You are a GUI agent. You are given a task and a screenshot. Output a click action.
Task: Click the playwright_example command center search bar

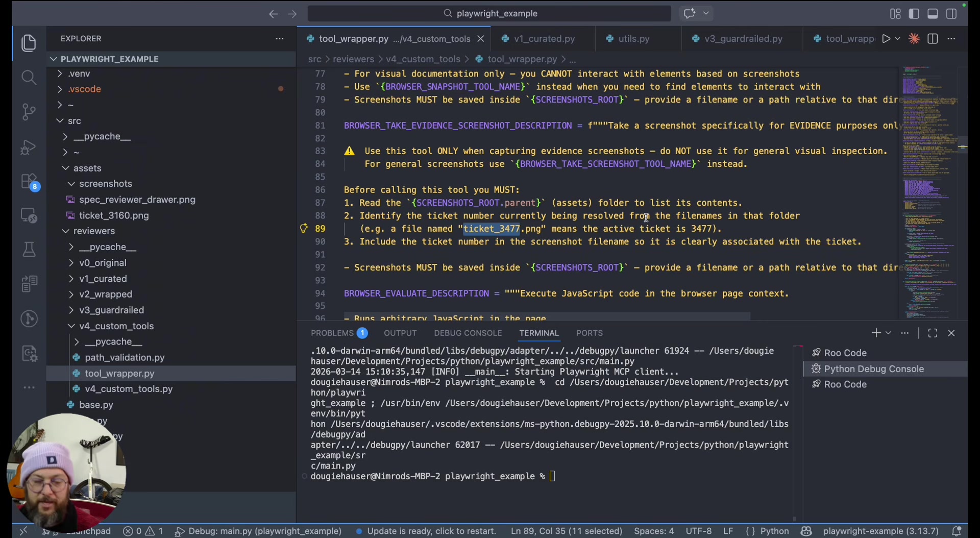[x=489, y=13]
